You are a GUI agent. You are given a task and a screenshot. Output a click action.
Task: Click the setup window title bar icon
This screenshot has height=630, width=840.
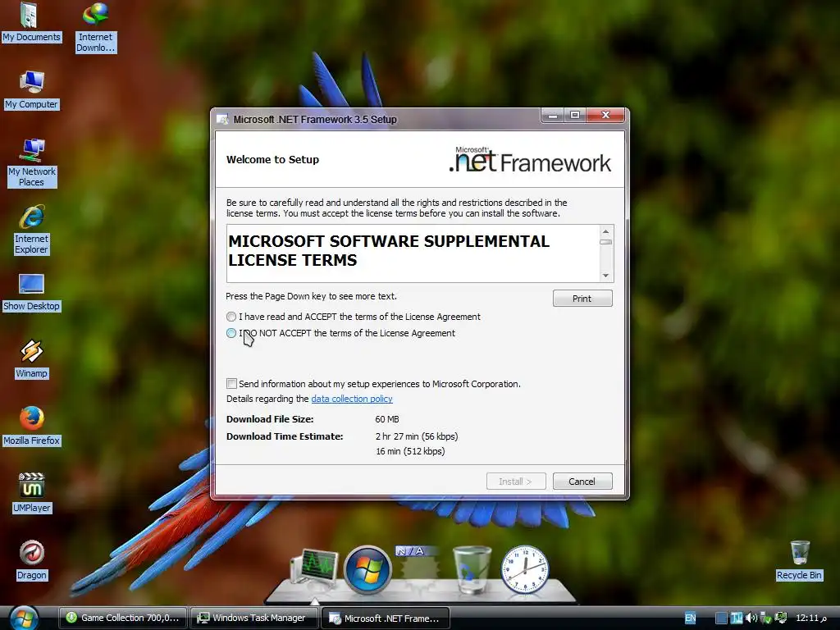click(x=222, y=119)
